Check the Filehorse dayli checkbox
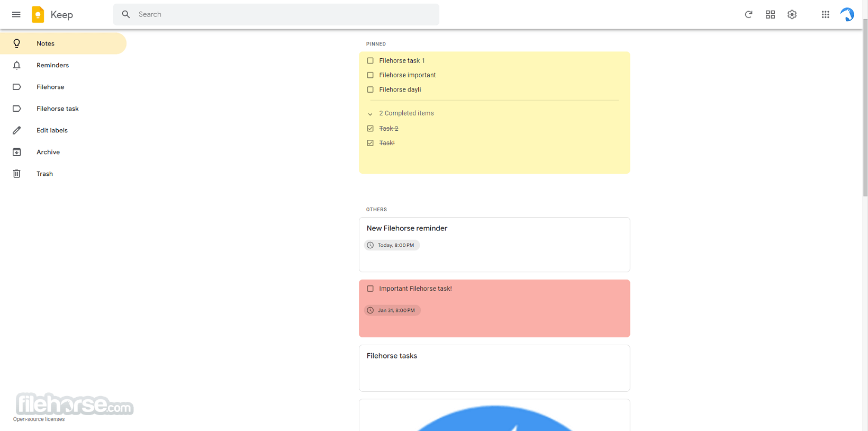Viewport: 868px width, 431px height. (x=370, y=89)
